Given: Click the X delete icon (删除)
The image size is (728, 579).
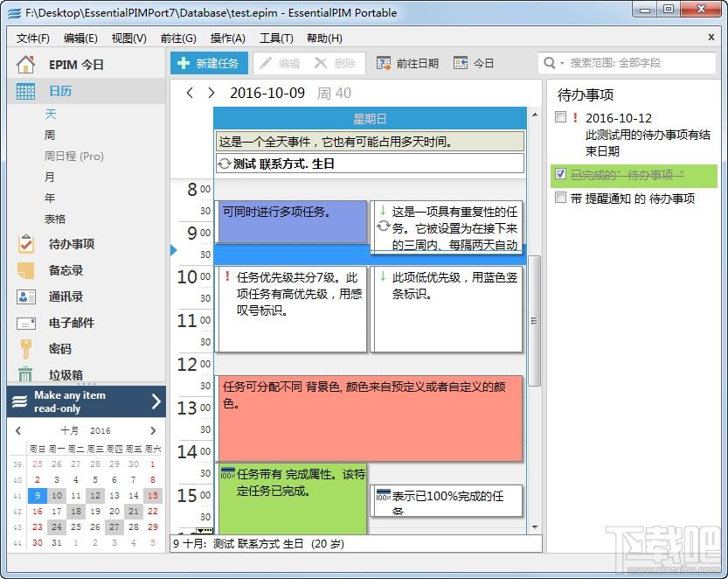Looking at the screenshot, I should click(321, 63).
